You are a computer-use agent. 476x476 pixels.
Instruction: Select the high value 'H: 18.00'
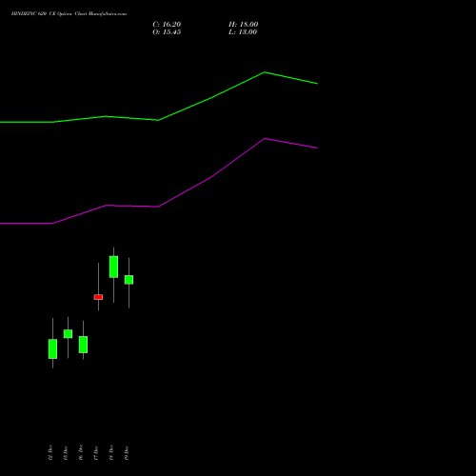point(244,25)
